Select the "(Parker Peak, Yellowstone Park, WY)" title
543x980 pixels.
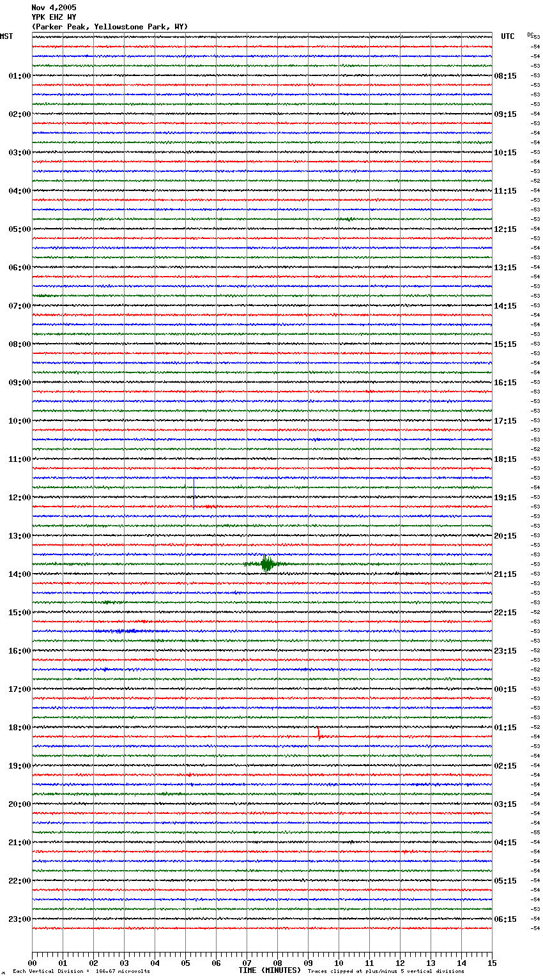(110, 27)
